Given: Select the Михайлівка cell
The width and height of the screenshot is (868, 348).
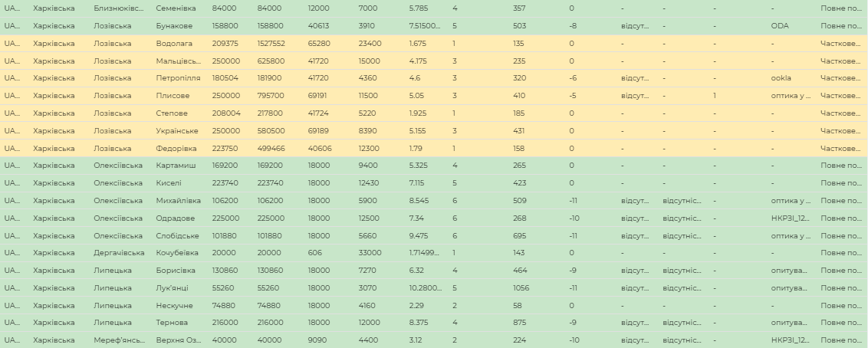Looking at the screenshot, I should 178,201.
